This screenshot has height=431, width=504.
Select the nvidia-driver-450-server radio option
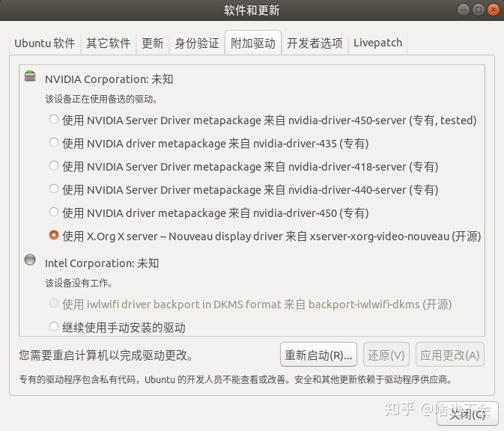[54, 119]
